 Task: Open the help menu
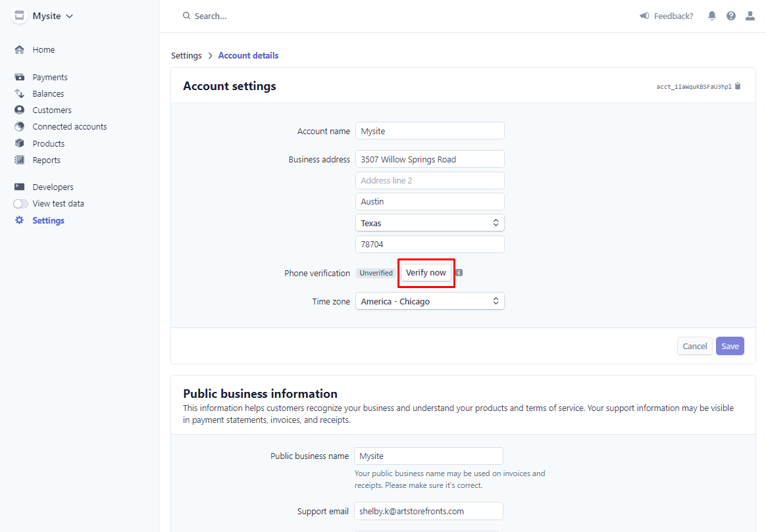(x=730, y=16)
